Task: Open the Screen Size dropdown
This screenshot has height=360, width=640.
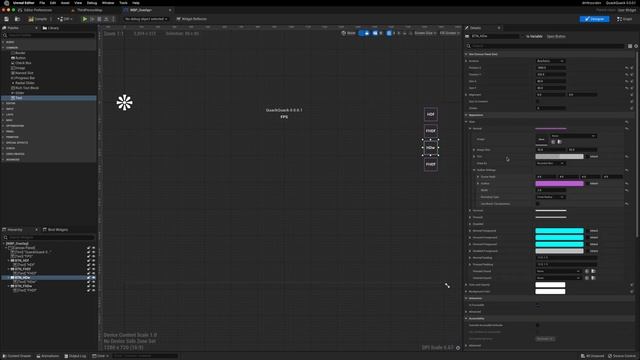Action: coord(425,33)
